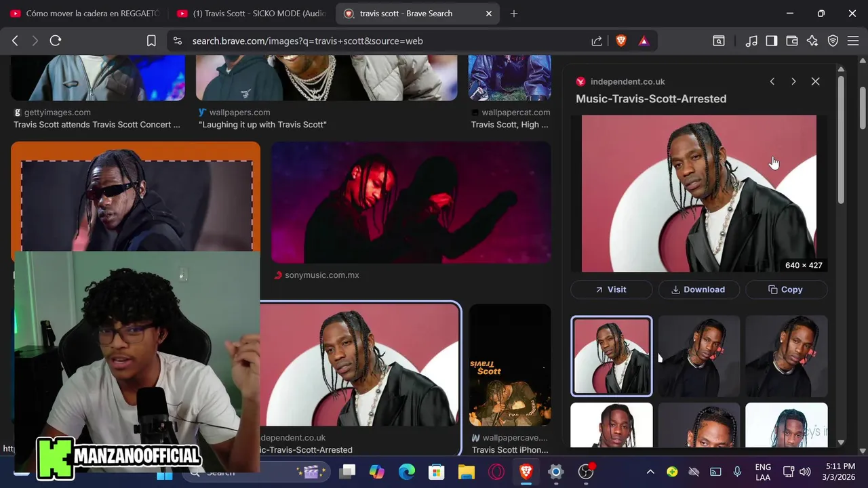Screen dimensions: 868x488
Task: Click the Download button
Action: pos(698,289)
